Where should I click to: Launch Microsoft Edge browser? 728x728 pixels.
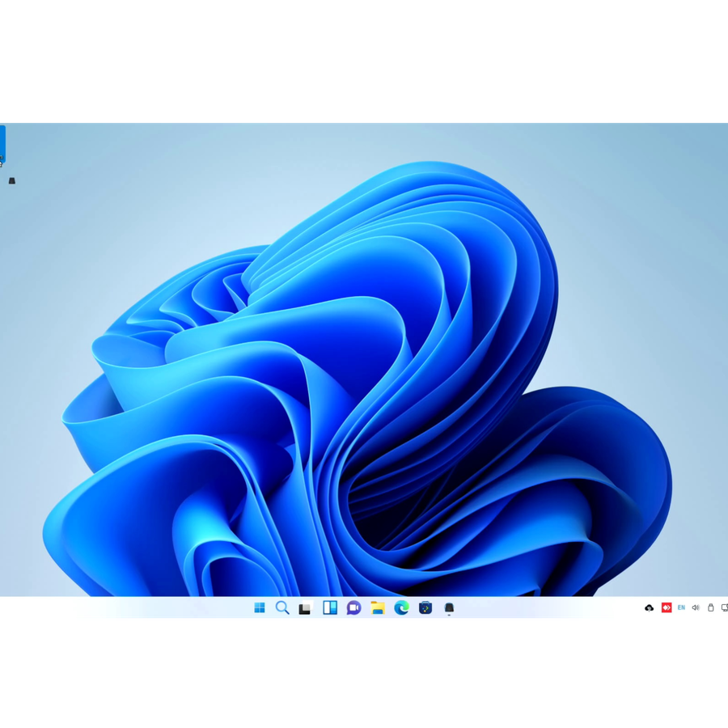(x=401, y=607)
